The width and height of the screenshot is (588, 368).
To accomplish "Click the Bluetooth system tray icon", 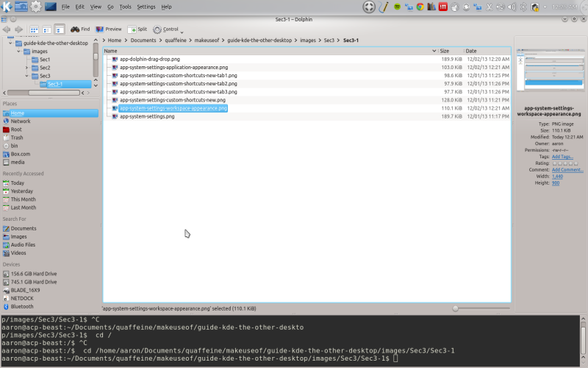I will coord(523,7).
